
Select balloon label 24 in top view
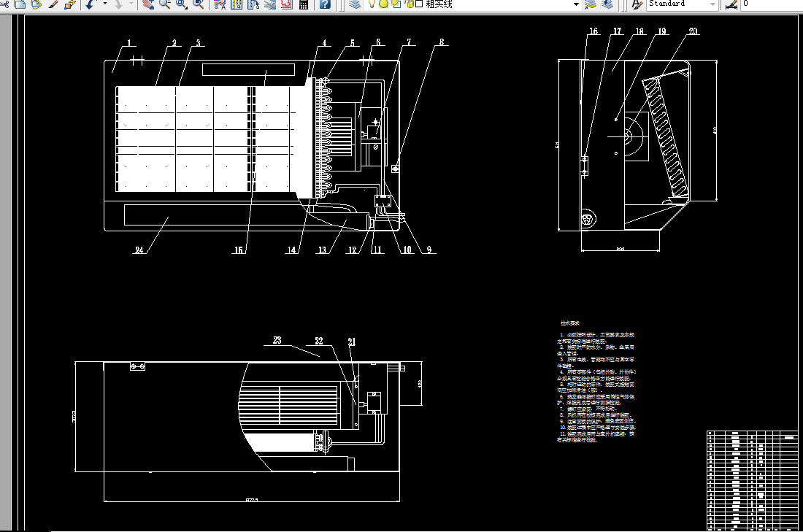click(139, 250)
